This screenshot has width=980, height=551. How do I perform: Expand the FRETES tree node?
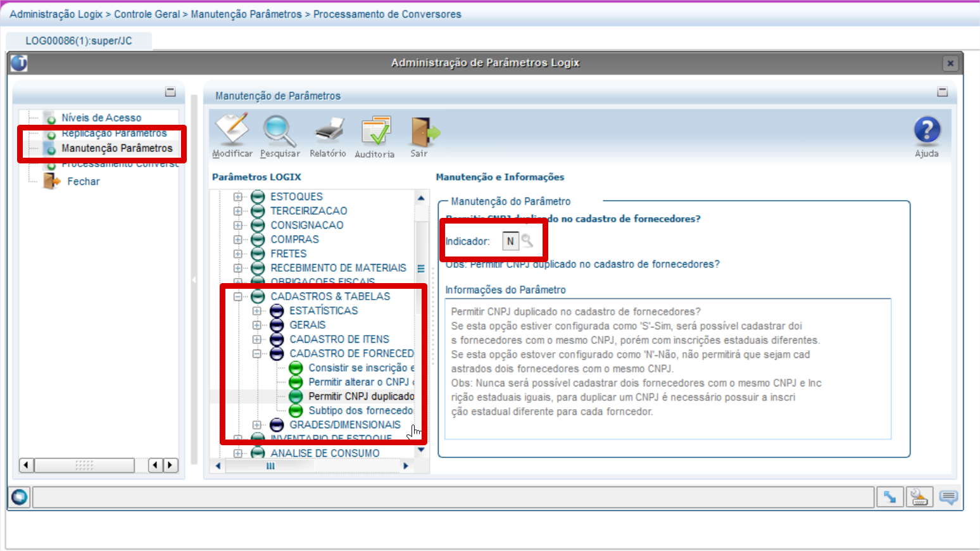(238, 253)
